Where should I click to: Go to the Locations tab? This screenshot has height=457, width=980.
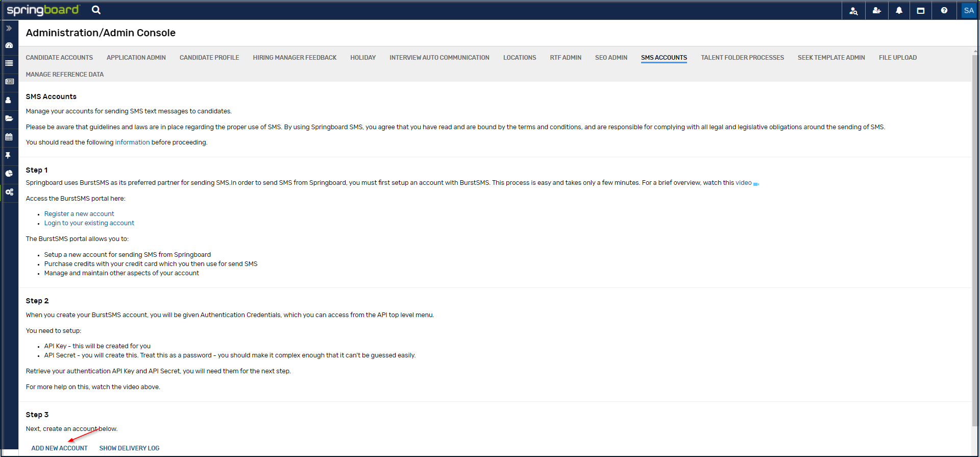tap(520, 58)
